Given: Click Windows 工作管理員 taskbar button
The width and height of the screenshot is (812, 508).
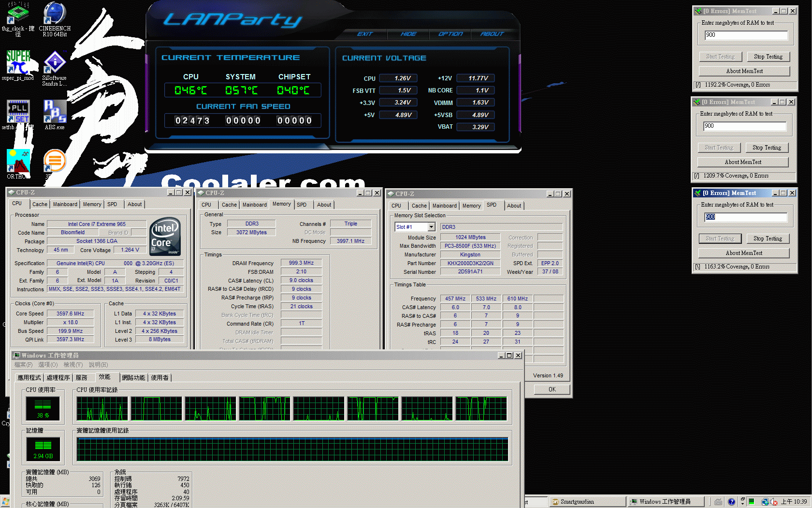Looking at the screenshot, I should click(x=666, y=502).
